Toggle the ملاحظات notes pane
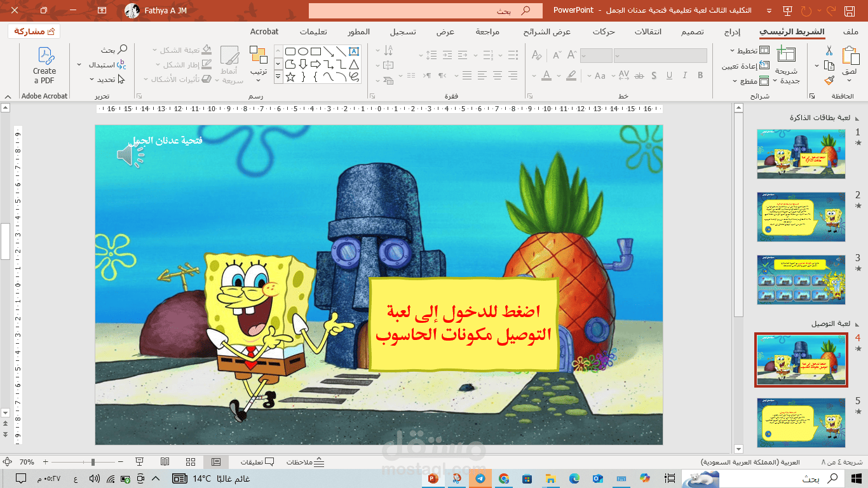This screenshot has width=868, height=488. pyautogui.click(x=305, y=462)
